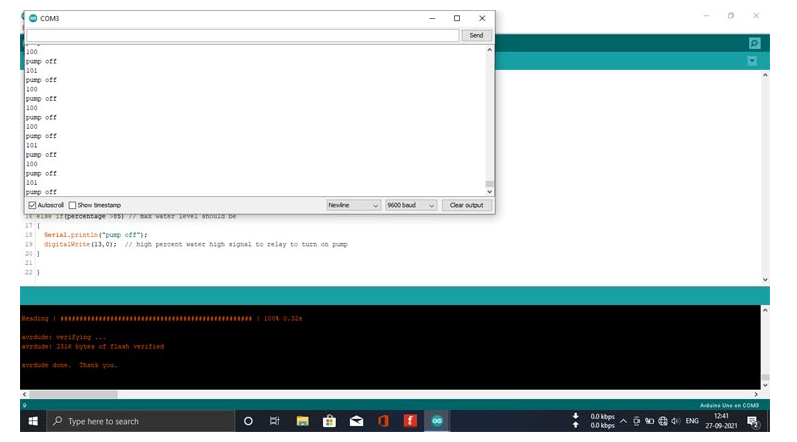797x442 pixels.
Task: Maximize the COM3 serial monitor window
Action: pyautogui.click(x=457, y=18)
